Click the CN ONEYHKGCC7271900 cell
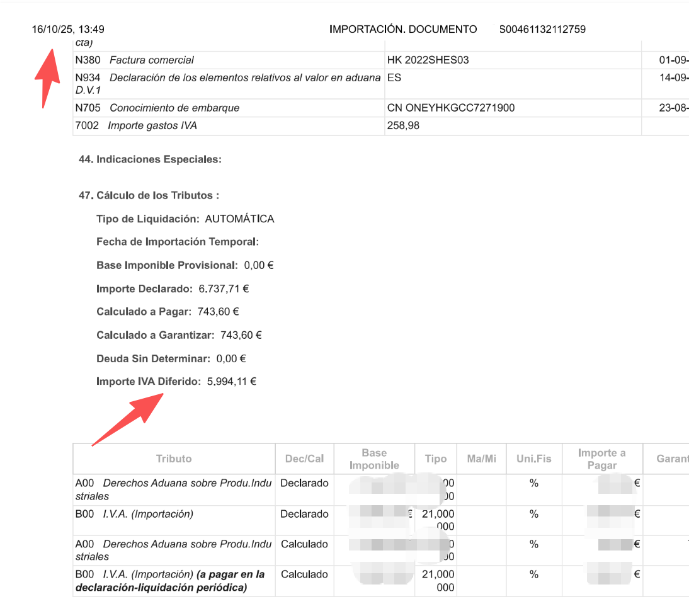Screen dimensions: 689x616 tap(451, 108)
